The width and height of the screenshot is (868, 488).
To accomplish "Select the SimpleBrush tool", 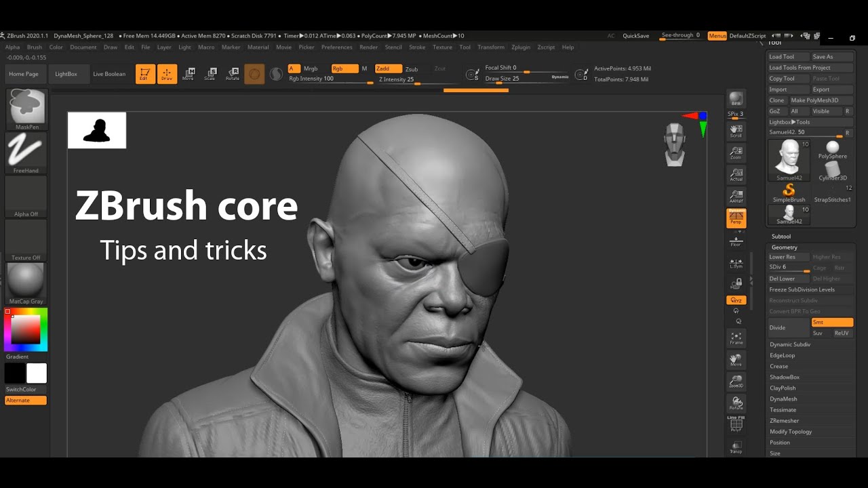I will (789, 193).
